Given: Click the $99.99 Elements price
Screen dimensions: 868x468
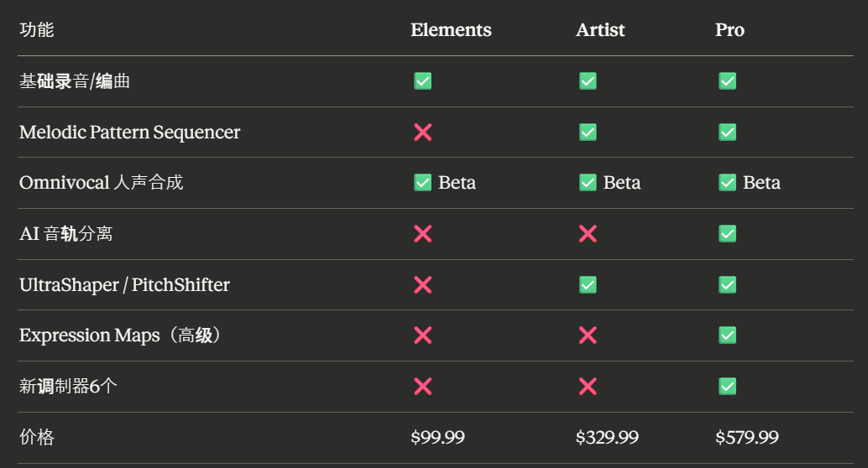Looking at the screenshot, I should tap(437, 437).
